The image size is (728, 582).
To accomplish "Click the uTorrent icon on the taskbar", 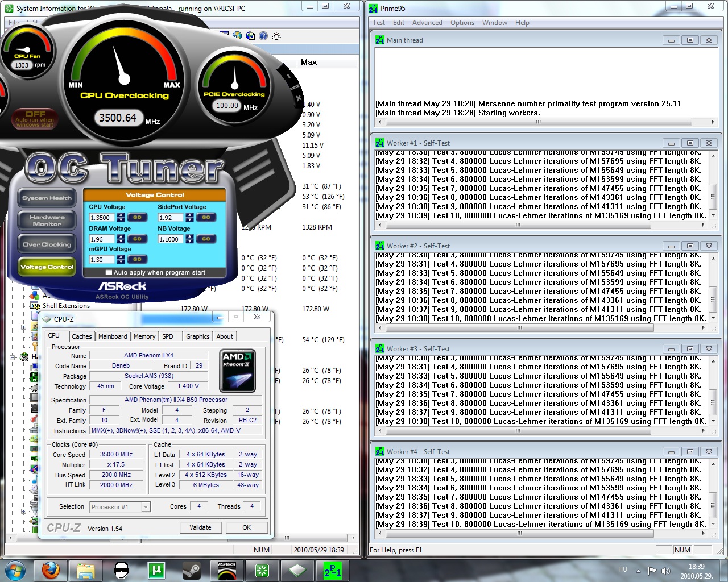I will [x=156, y=570].
